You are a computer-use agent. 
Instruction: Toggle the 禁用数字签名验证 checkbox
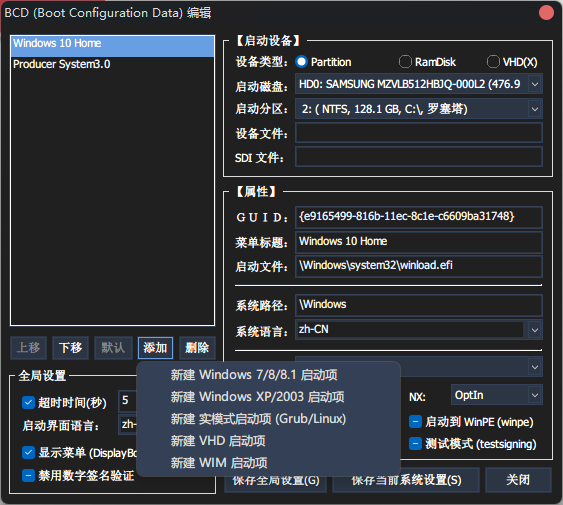point(28,475)
